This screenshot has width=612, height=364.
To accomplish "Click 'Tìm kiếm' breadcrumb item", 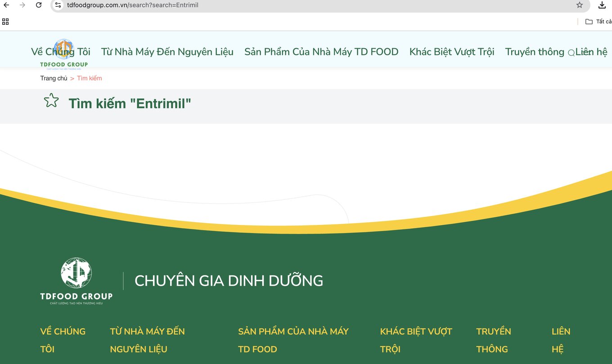I will [x=90, y=78].
